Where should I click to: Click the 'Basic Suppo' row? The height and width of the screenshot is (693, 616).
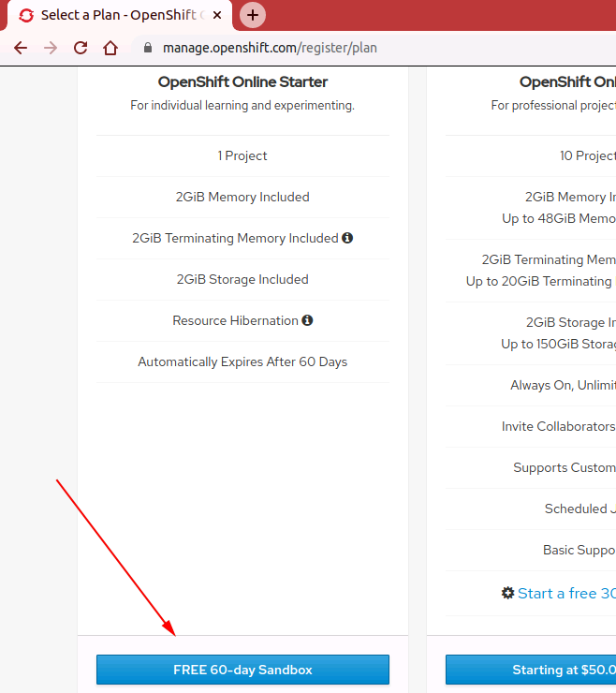coord(531,550)
